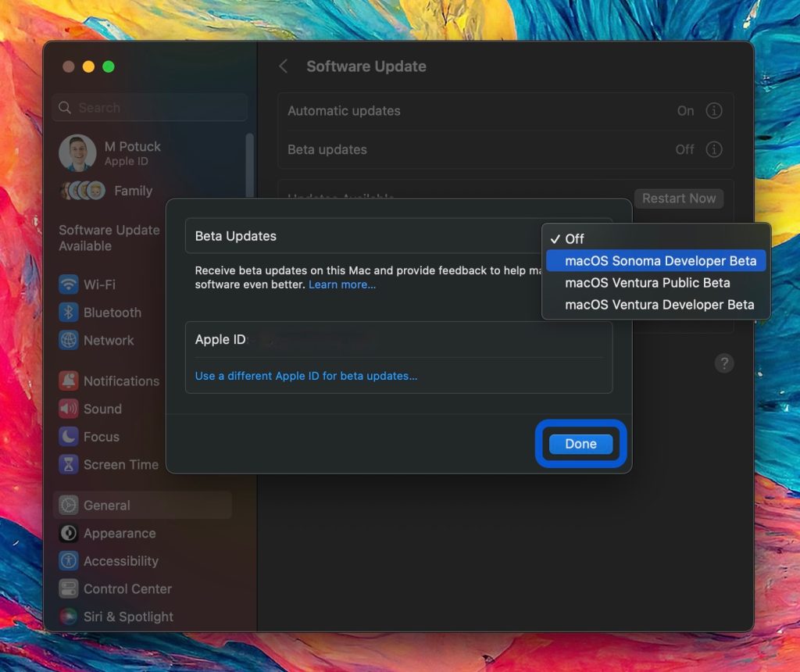This screenshot has height=672, width=800.
Task: Click the help question mark icon
Action: [x=724, y=363]
